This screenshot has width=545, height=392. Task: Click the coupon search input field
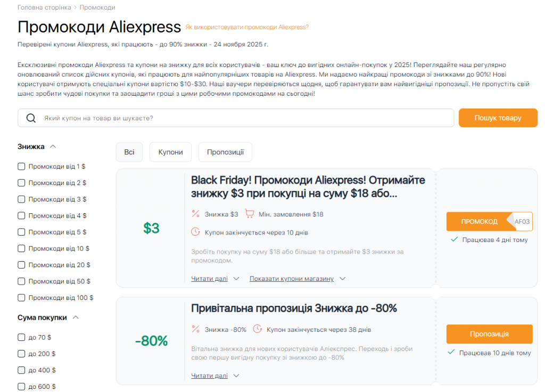(213, 118)
